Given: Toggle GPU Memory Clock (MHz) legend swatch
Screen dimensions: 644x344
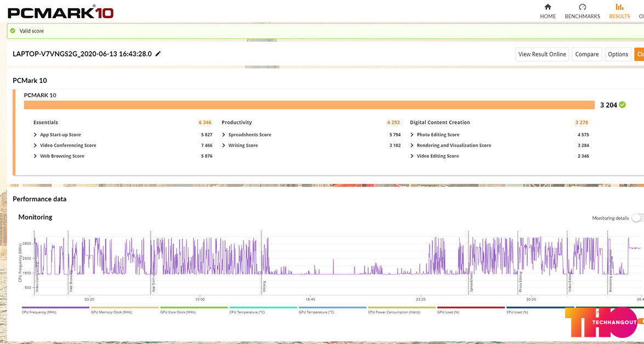Looking at the screenshot, I should [x=124, y=307].
